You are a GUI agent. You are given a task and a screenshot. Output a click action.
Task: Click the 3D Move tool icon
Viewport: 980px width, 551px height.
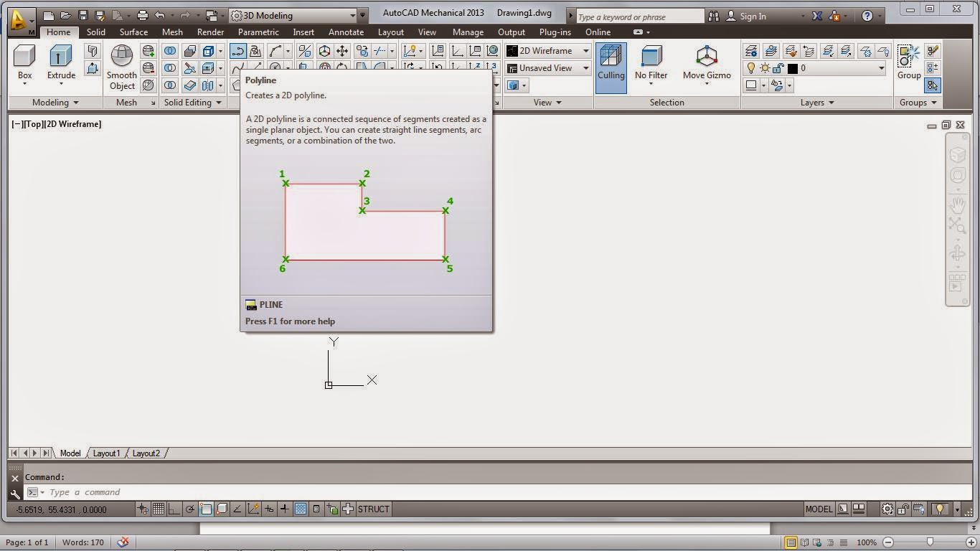pos(341,50)
